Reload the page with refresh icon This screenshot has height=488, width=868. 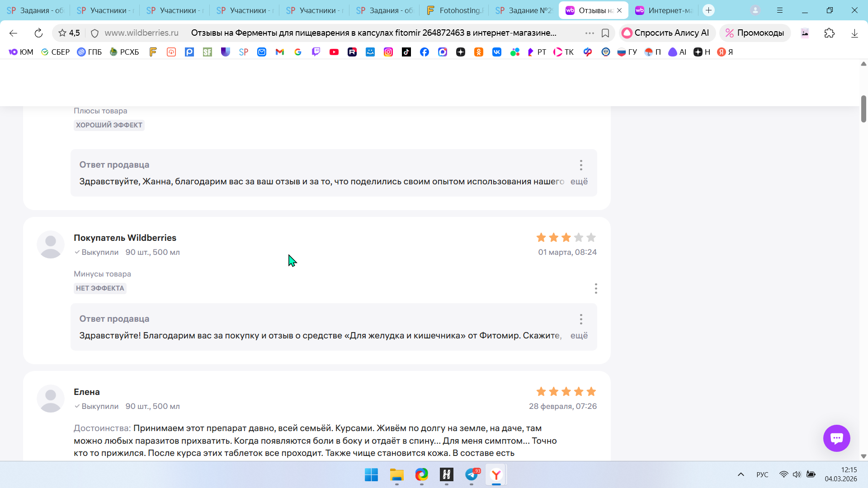tap(38, 33)
